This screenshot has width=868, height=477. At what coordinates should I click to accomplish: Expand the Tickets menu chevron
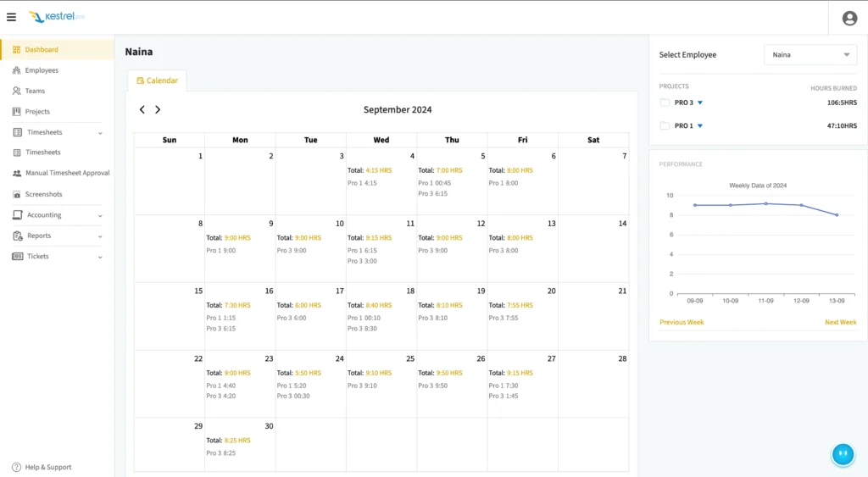(100, 257)
